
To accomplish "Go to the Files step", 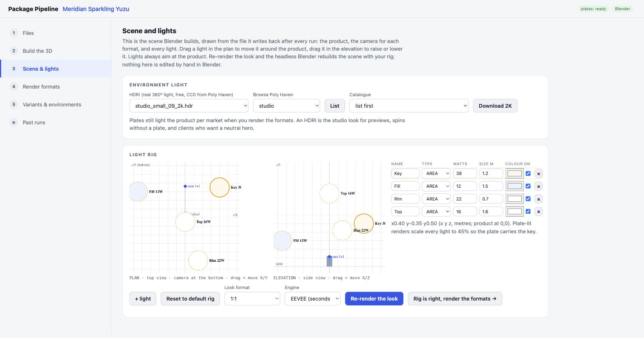I will [56, 33].
